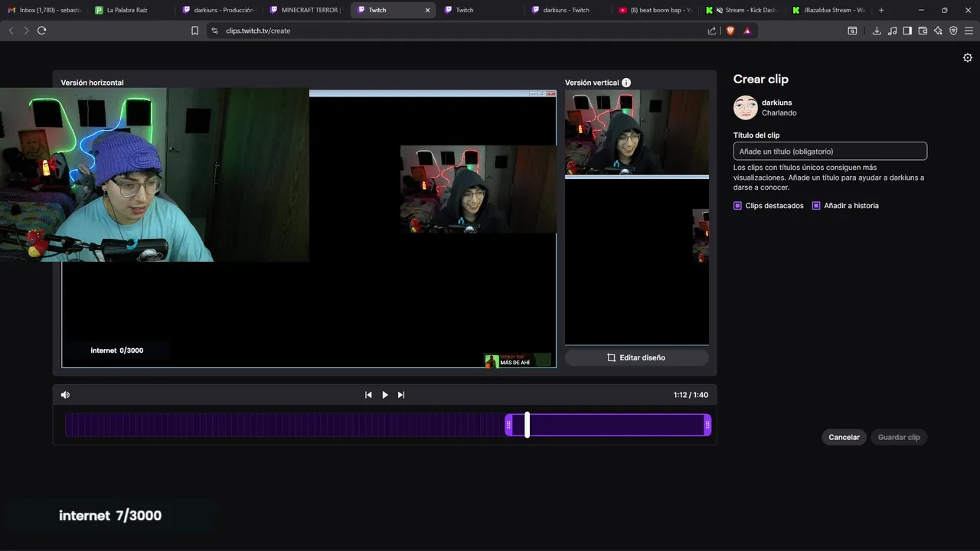Focus the Título del clip input field

point(830,152)
